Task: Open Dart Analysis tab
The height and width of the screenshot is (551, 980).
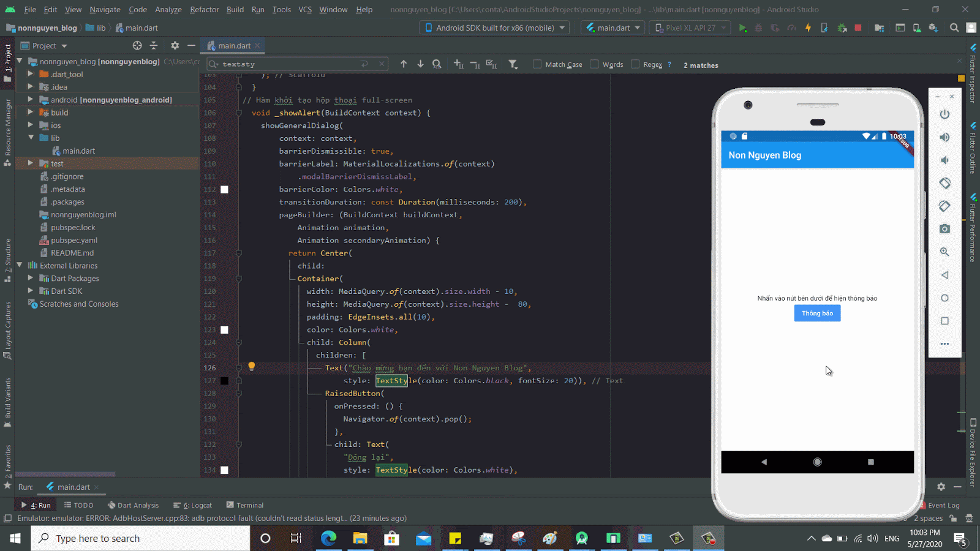Action: [x=133, y=505]
